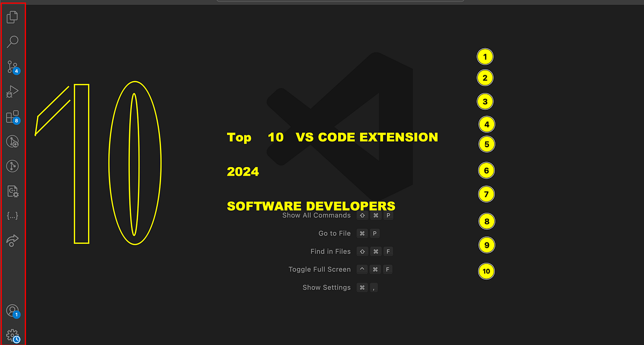
Task: Click yellow circle number 1
Action: coord(486,56)
